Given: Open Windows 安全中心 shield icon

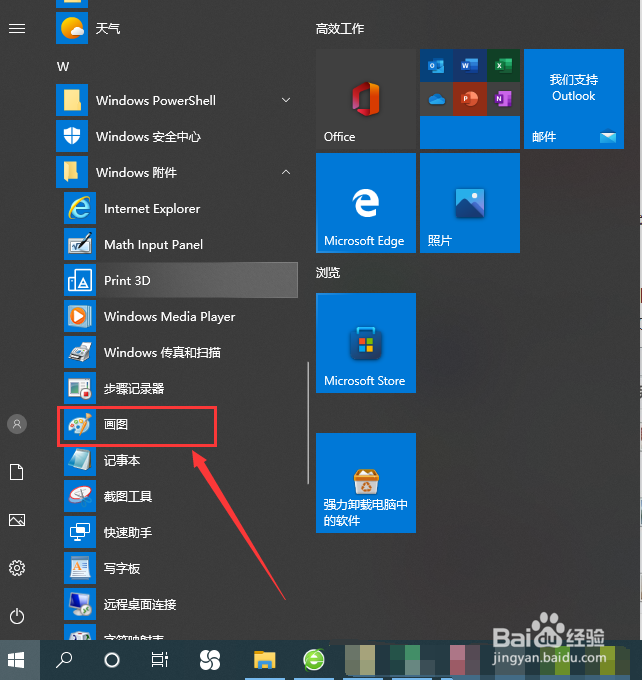Looking at the screenshot, I should coord(72,136).
